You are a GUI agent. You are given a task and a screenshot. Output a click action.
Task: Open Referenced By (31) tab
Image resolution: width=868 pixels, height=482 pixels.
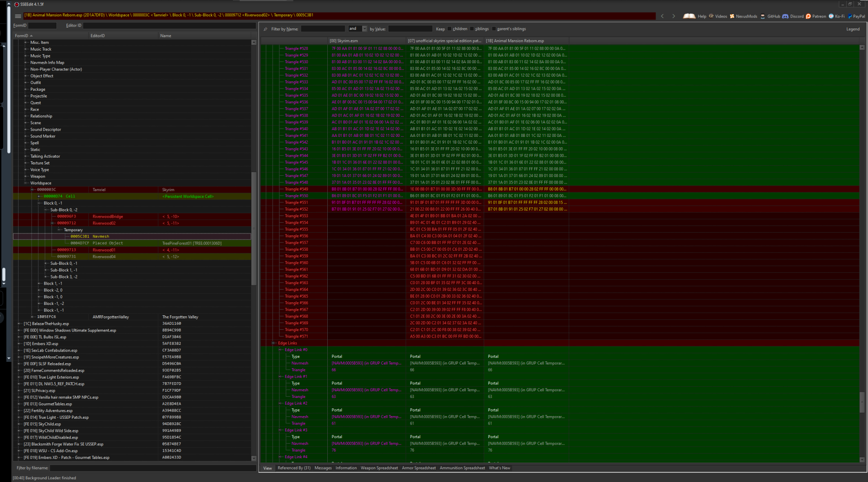(x=294, y=468)
